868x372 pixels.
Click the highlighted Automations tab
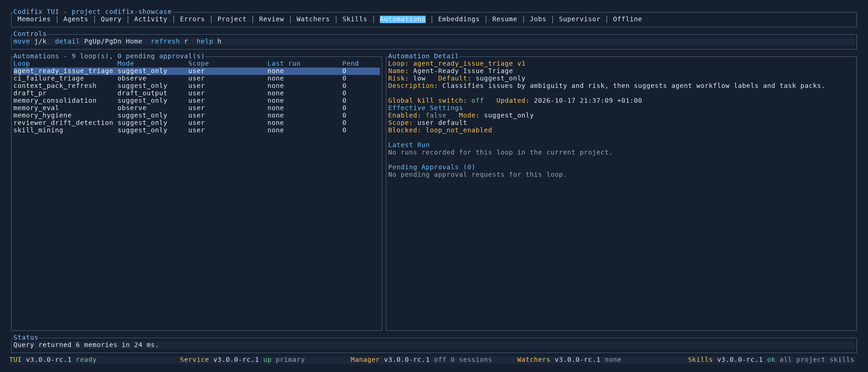pyautogui.click(x=403, y=19)
